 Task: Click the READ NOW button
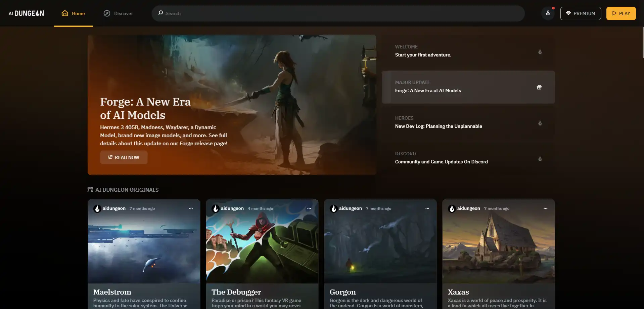[x=124, y=157]
